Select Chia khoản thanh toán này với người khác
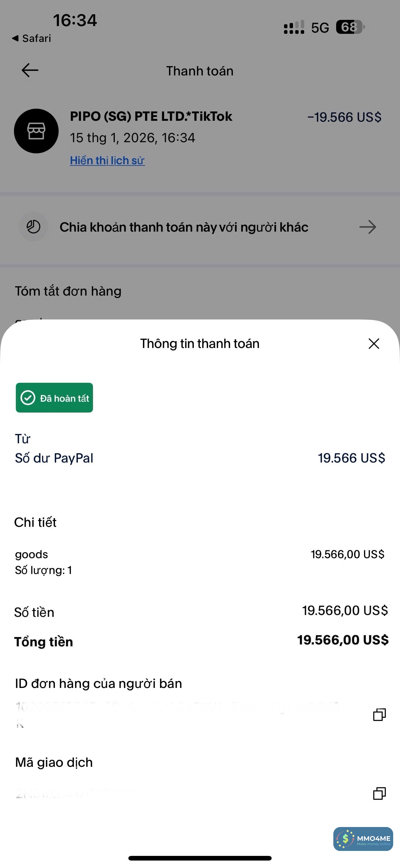Image resolution: width=400 pixels, height=868 pixels. tap(184, 227)
